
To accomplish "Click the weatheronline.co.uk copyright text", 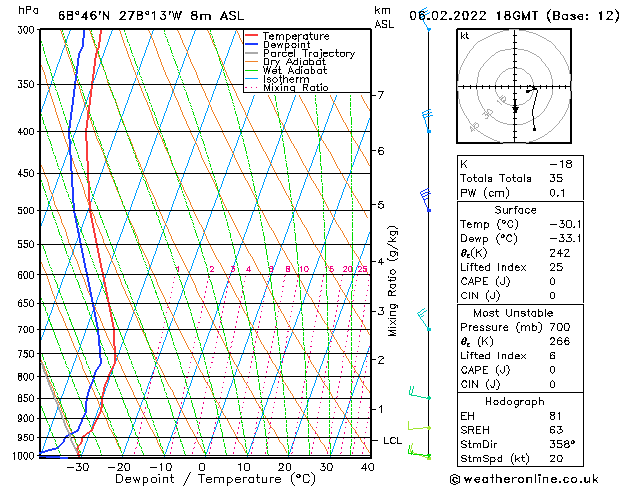I will point(524,479).
